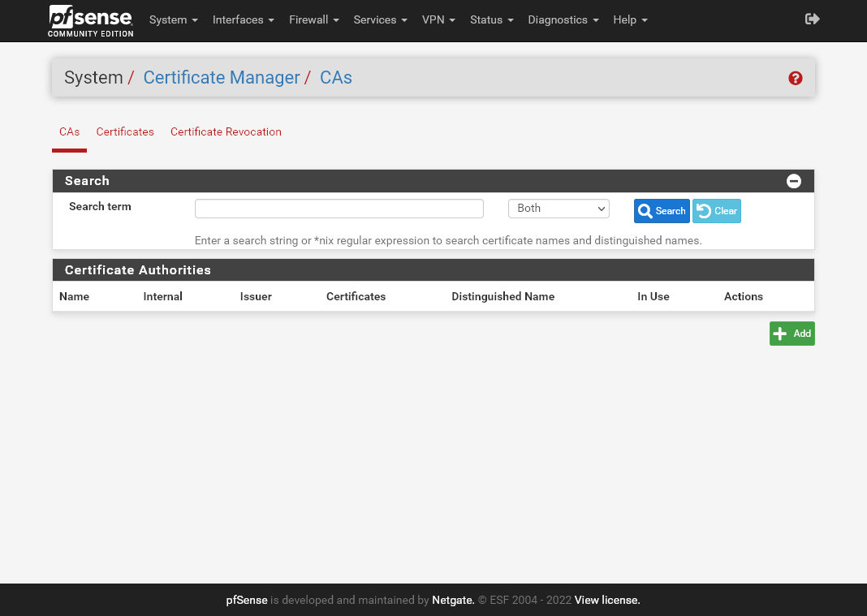Log out using the logout icon

pyautogui.click(x=812, y=19)
